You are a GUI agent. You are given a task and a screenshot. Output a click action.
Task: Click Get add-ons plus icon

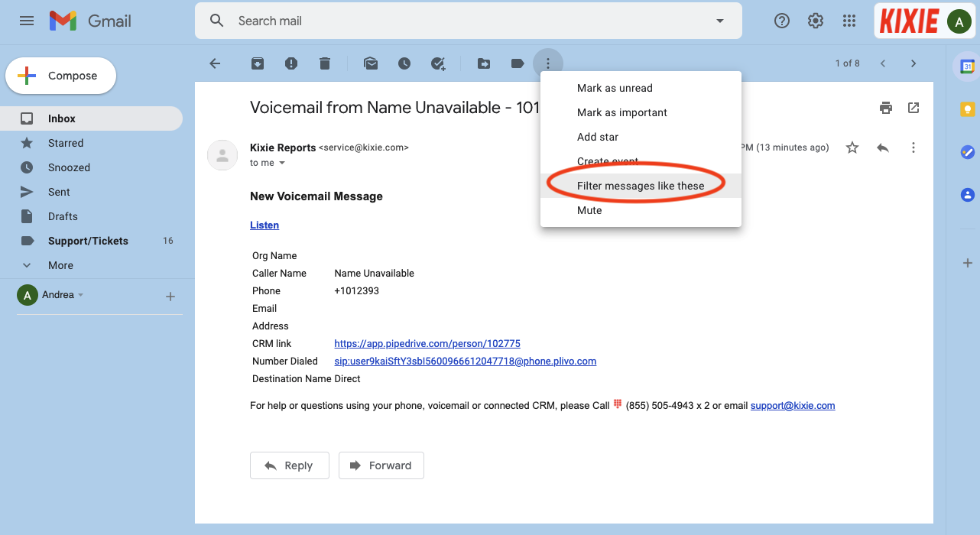tap(967, 263)
